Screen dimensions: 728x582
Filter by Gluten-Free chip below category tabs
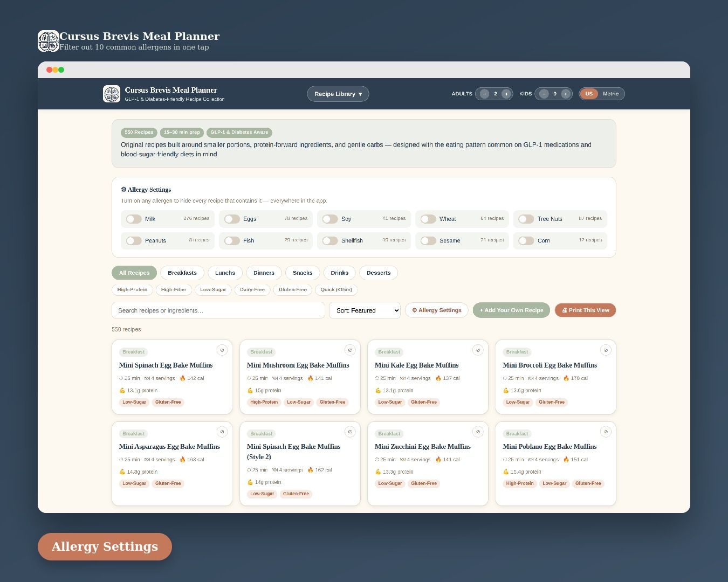point(293,290)
